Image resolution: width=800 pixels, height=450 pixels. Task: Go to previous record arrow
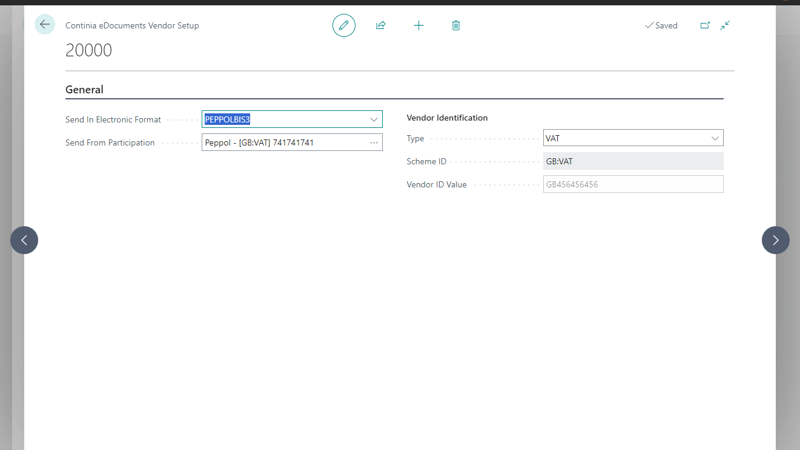click(x=24, y=240)
